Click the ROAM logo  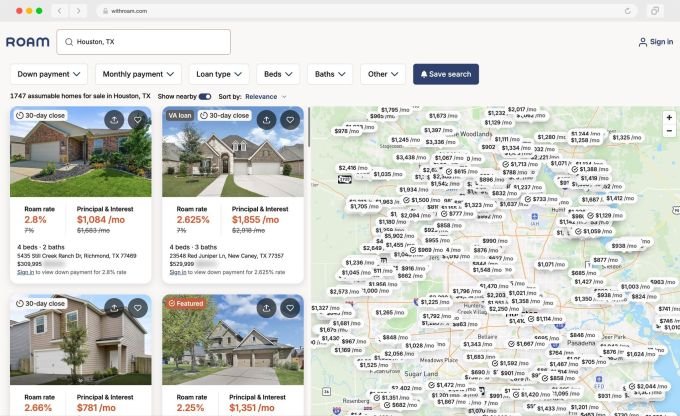tap(26, 42)
